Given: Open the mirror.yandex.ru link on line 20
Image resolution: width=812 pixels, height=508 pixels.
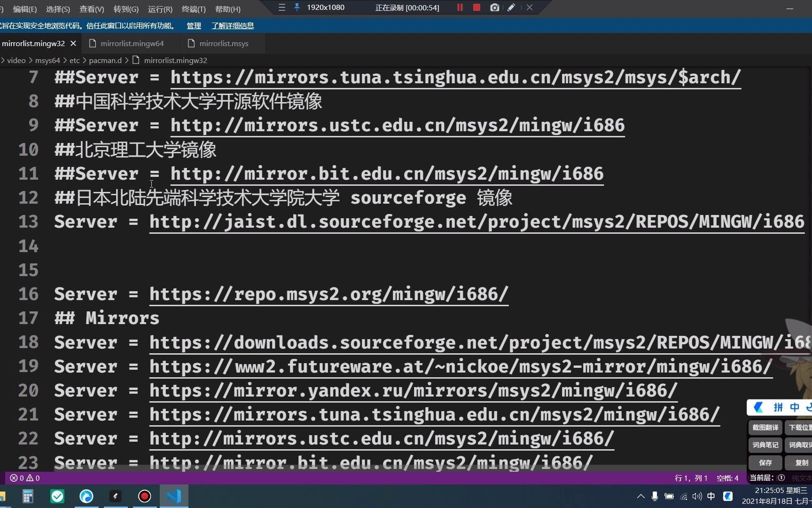Looking at the screenshot, I should (x=414, y=391).
